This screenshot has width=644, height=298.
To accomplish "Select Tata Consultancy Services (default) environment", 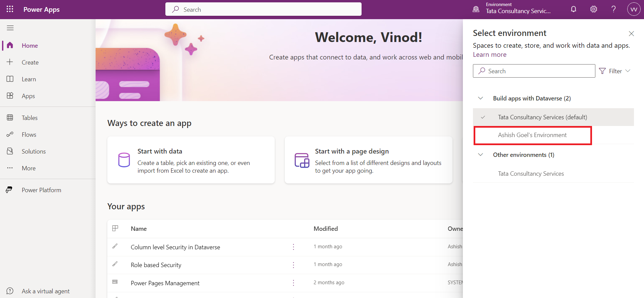I will pyautogui.click(x=542, y=117).
